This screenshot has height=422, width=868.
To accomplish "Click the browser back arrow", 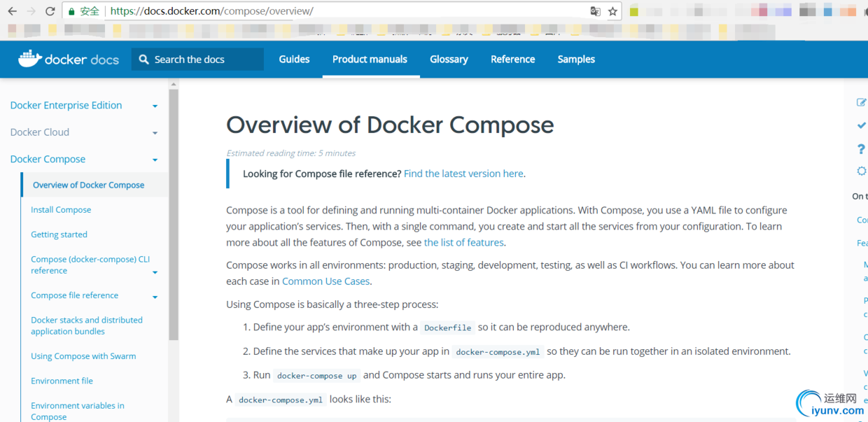I will 12,11.
